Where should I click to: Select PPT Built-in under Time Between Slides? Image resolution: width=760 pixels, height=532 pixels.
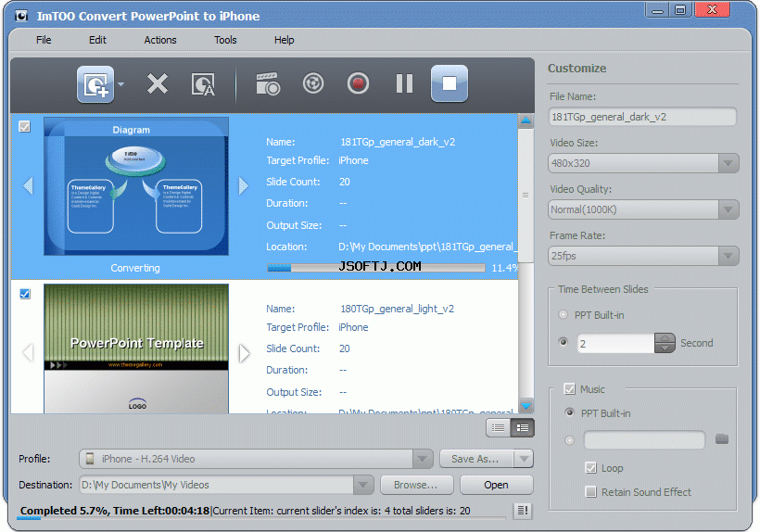(563, 314)
